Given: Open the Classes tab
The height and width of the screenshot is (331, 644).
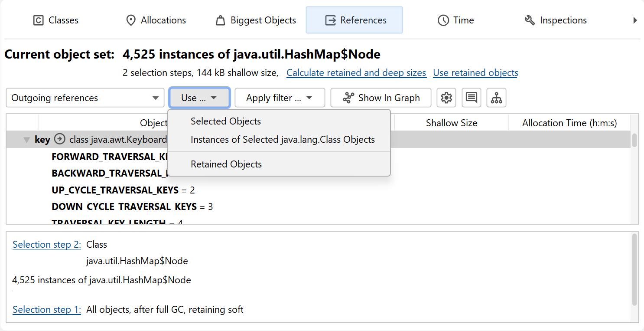Looking at the screenshot, I should pos(56,20).
